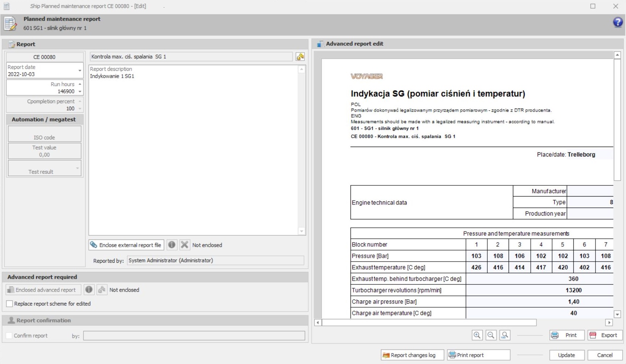
Task: Decrease Run hours with down arrow
Action: [x=80, y=91]
